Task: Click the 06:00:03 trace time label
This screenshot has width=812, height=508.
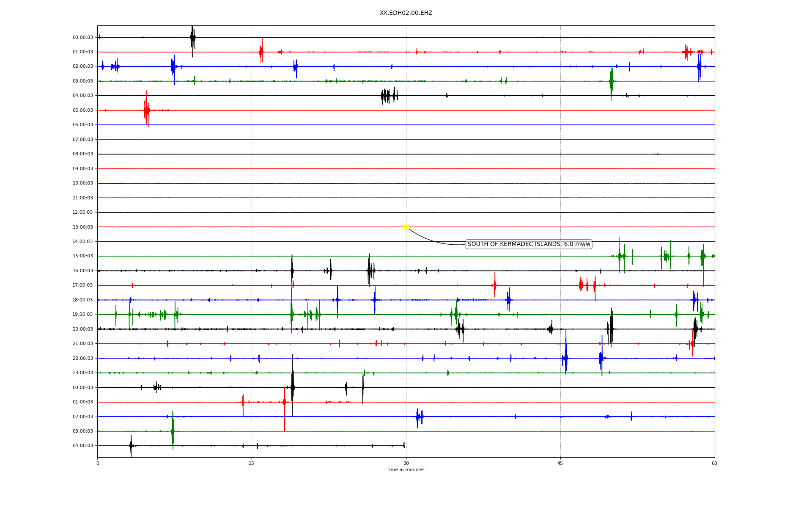Action: (x=83, y=125)
